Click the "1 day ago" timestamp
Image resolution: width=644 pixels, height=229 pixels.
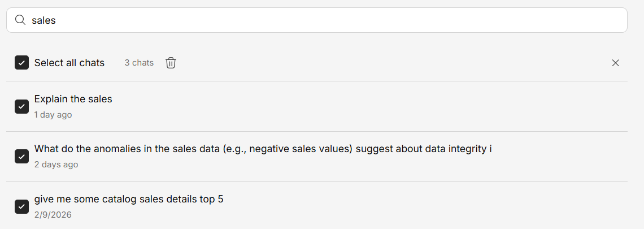click(x=53, y=115)
